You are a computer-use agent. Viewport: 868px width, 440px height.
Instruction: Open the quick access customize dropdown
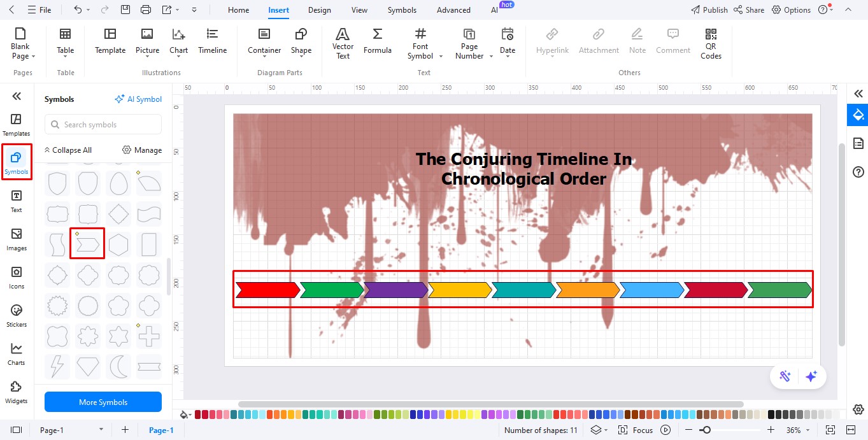coord(194,10)
